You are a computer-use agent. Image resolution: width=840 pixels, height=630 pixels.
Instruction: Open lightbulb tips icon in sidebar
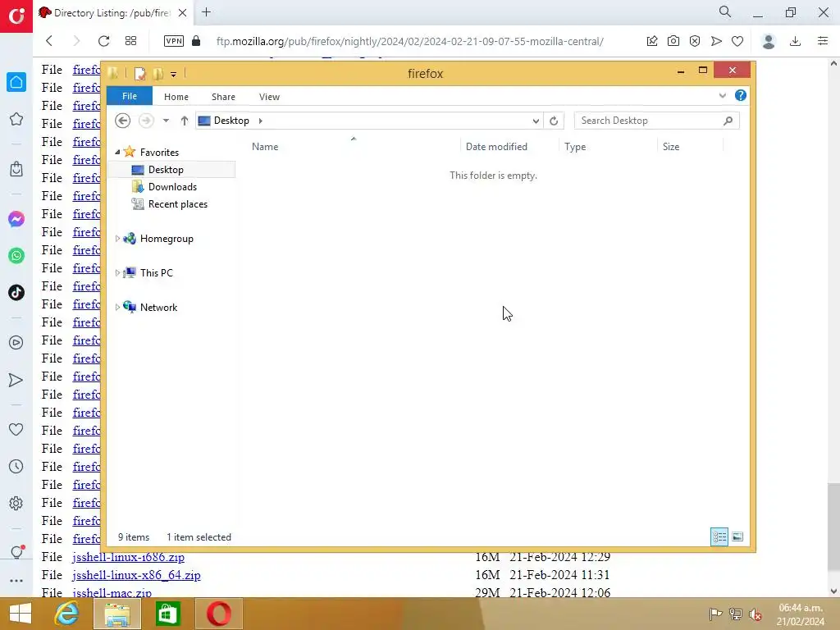coord(16,552)
